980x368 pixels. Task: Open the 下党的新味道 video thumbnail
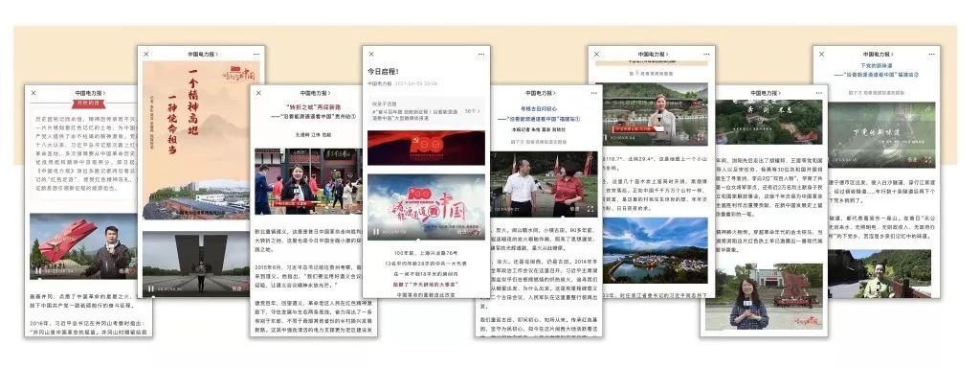click(881, 134)
